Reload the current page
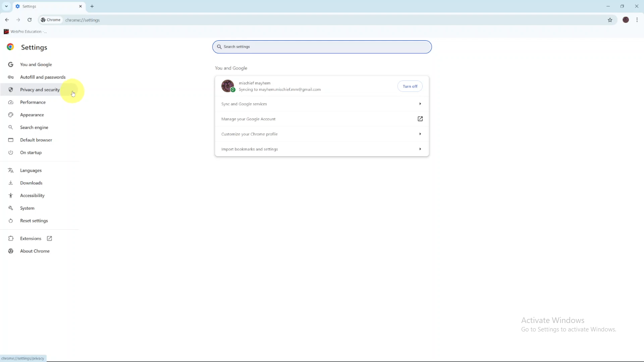The height and width of the screenshot is (362, 644). [29, 20]
